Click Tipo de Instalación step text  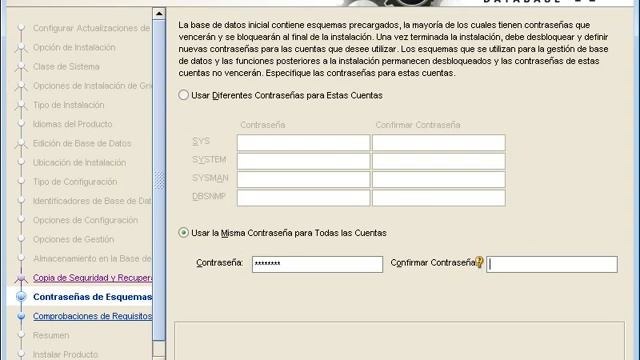[69, 105]
